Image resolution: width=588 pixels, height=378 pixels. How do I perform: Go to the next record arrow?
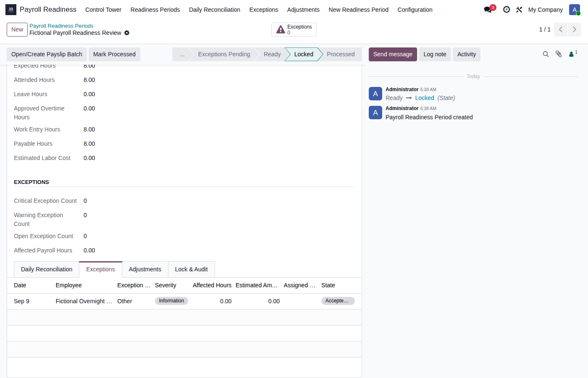pos(575,29)
